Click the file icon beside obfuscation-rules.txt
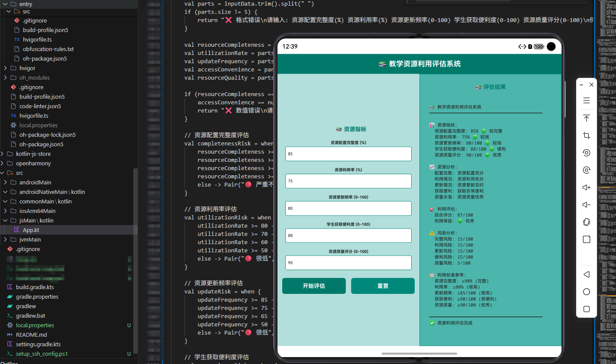Viewport: 616px width, 364px height. 17,49
